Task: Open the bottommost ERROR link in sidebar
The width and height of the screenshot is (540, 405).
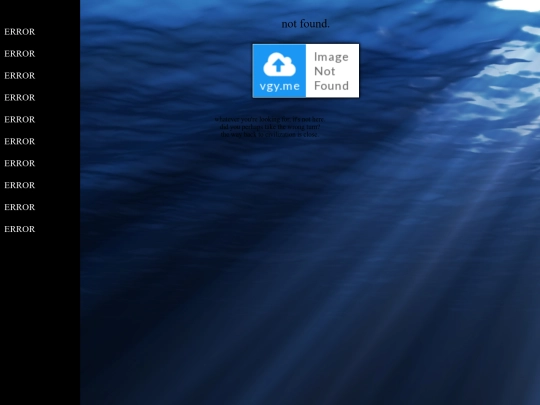Action: tap(20, 229)
